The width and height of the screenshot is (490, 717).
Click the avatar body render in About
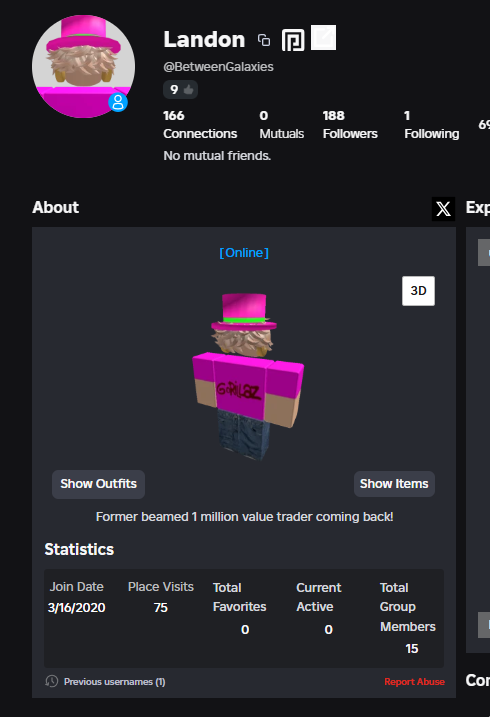click(248, 376)
